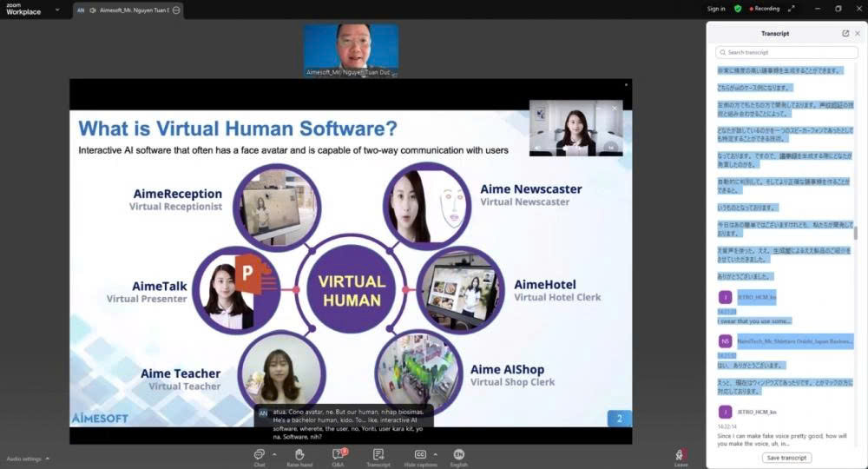
Task: Click the Search transcript field
Action: (787, 52)
